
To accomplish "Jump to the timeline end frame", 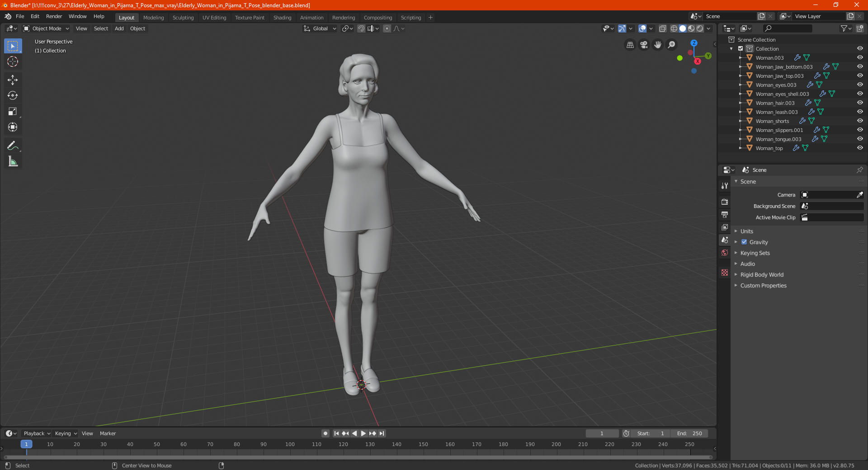I will click(x=382, y=433).
